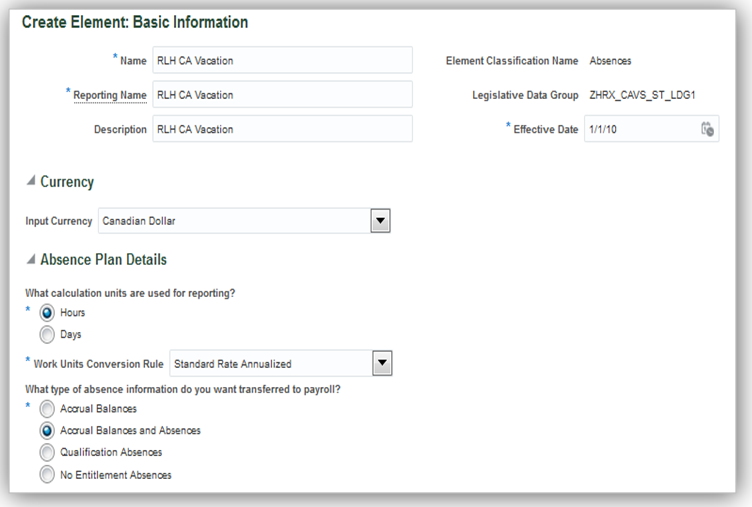Click the Canadian Dollar currency box

[x=233, y=220]
